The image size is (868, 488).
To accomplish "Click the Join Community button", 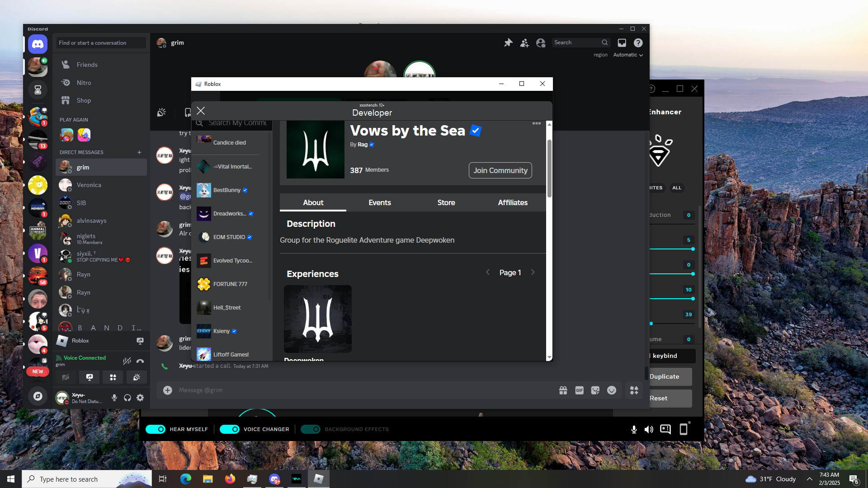I will (500, 170).
